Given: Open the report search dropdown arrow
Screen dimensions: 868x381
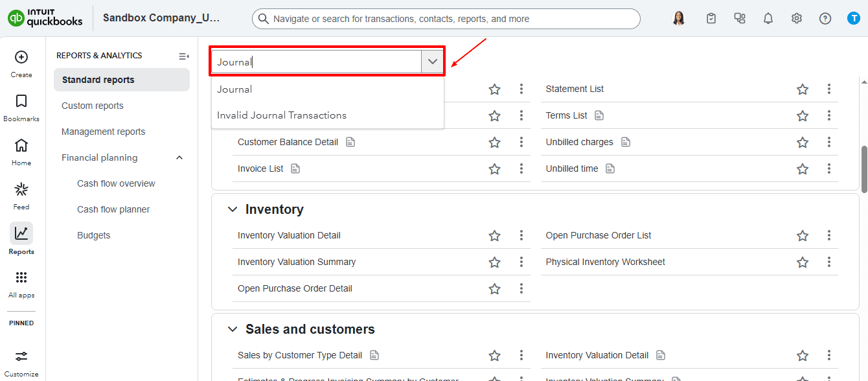Looking at the screenshot, I should click(x=433, y=62).
